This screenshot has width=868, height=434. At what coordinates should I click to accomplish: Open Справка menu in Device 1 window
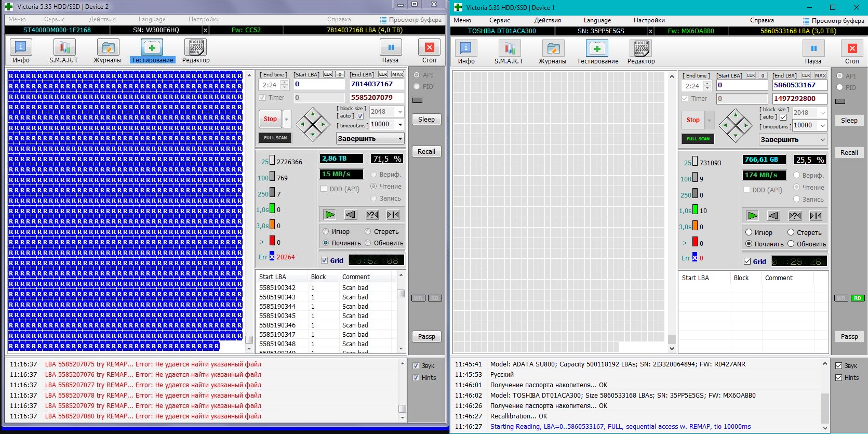[762, 20]
